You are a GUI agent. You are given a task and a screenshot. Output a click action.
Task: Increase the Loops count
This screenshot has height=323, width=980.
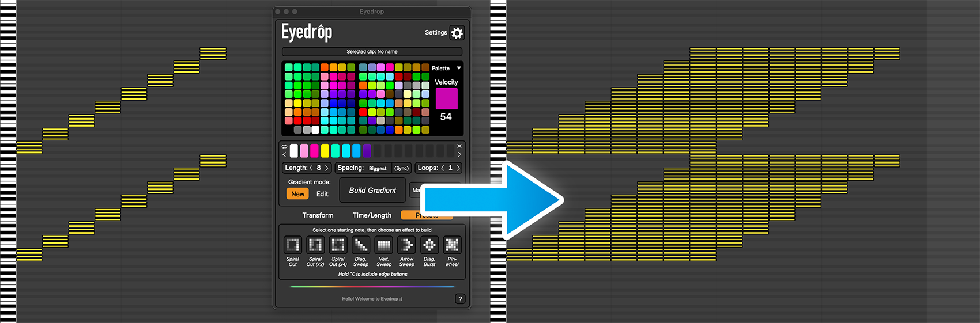[458, 168]
